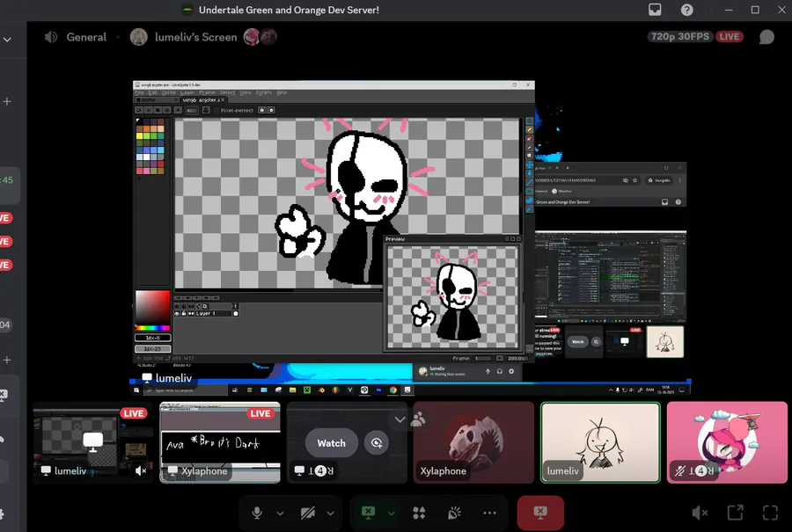The width and height of the screenshot is (792, 532).
Task: Click the Chrome icon in shared taskbar
Action: point(393,390)
